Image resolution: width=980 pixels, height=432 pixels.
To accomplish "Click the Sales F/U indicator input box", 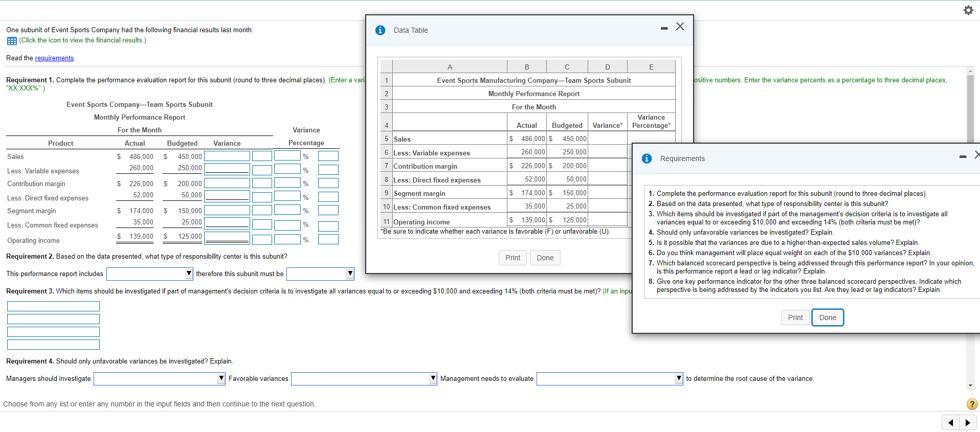I will point(262,156).
